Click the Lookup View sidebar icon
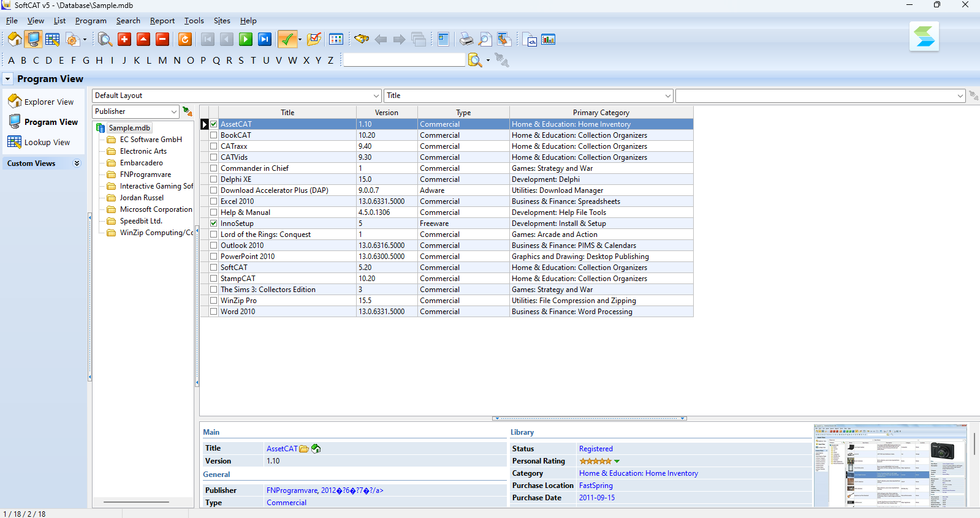980x518 pixels. point(15,142)
